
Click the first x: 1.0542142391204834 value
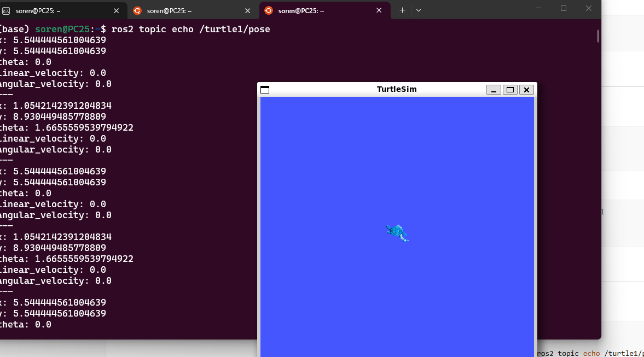(62, 106)
